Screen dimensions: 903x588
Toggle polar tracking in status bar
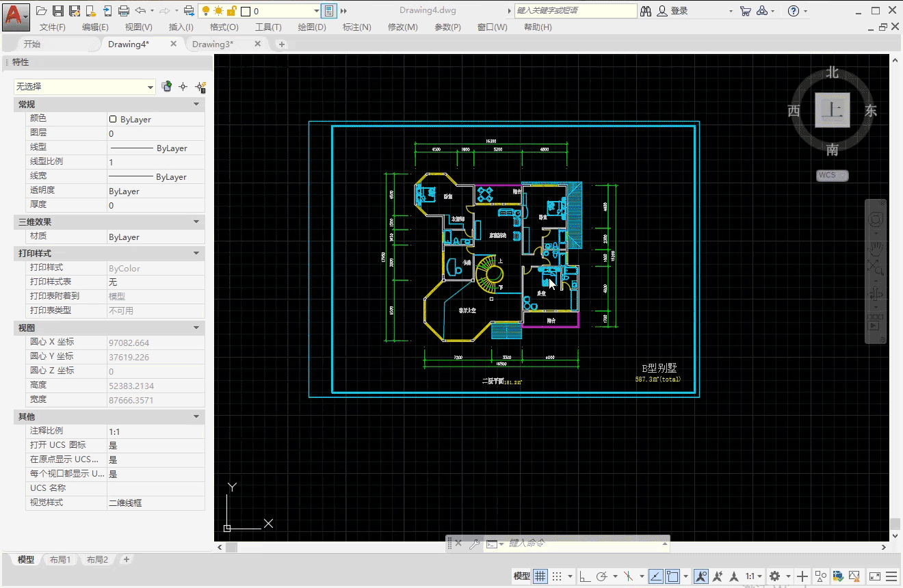click(x=602, y=576)
